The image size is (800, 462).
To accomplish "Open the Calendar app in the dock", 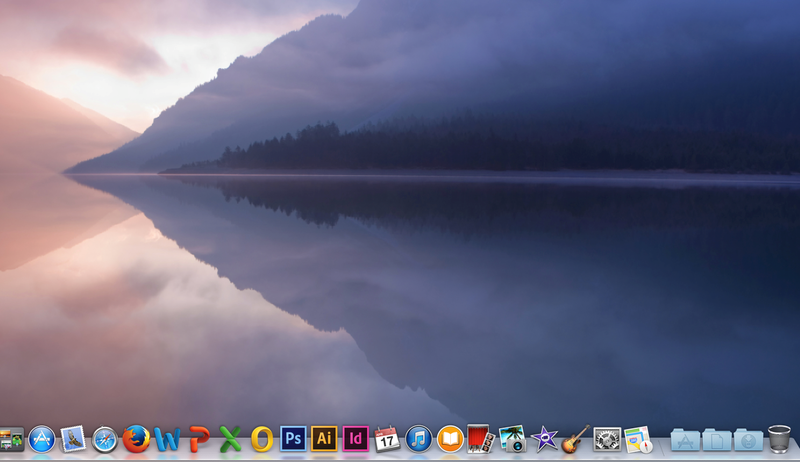I will click(x=387, y=439).
